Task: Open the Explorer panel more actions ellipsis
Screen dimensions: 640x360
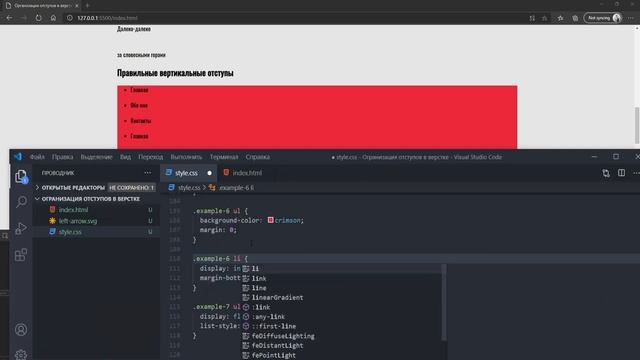Action: 147,173
